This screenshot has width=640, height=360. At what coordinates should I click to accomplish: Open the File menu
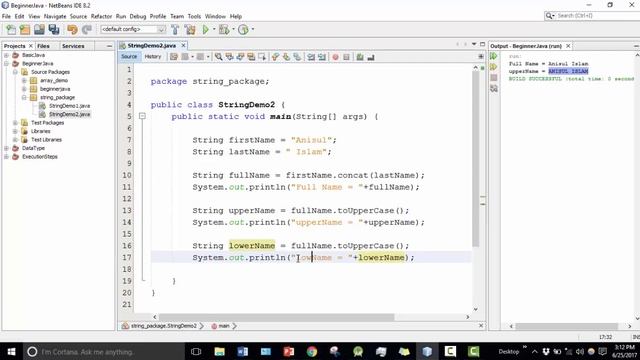6,16
